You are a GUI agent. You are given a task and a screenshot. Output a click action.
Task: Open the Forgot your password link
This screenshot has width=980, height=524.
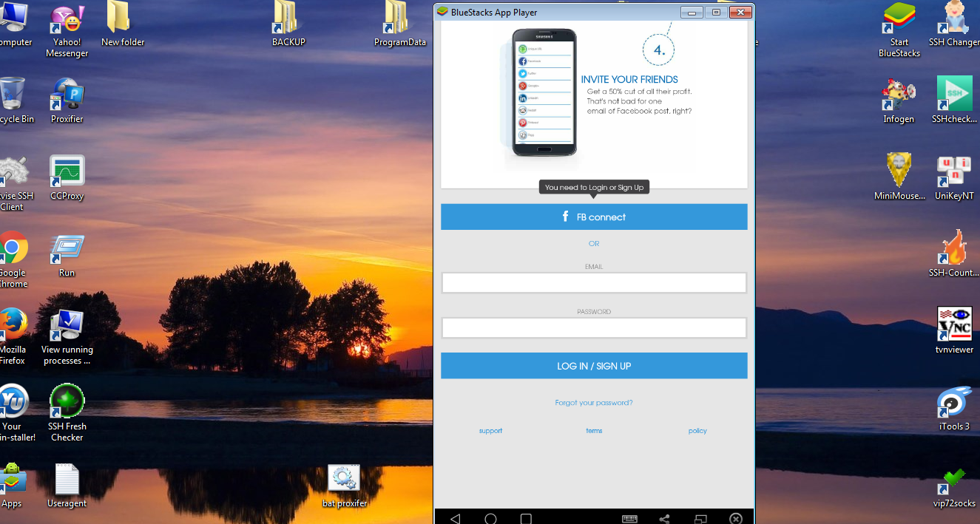(x=594, y=403)
